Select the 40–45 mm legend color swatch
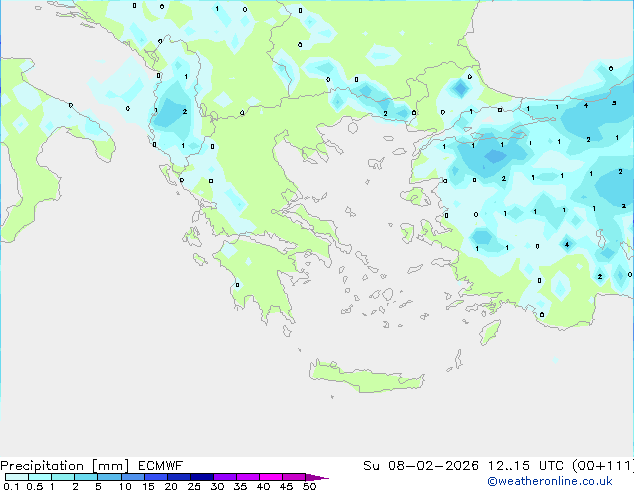Image resolution: width=634 pixels, height=490 pixels. tap(271, 477)
